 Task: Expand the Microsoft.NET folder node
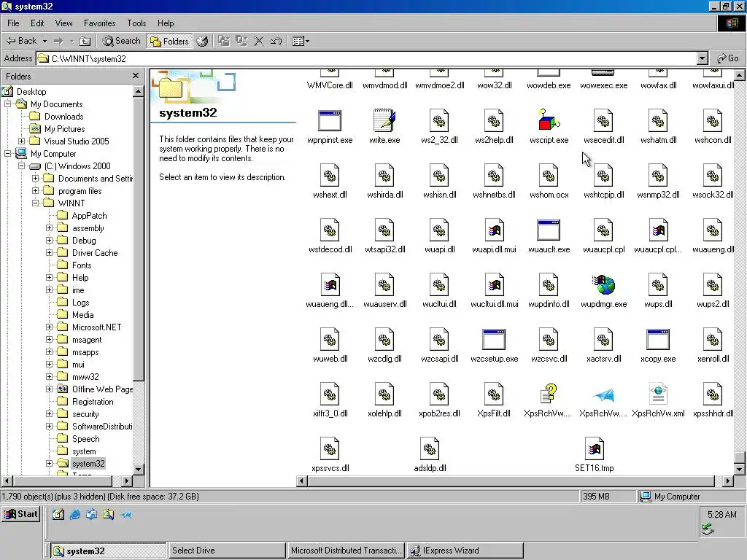click(x=49, y=327)
